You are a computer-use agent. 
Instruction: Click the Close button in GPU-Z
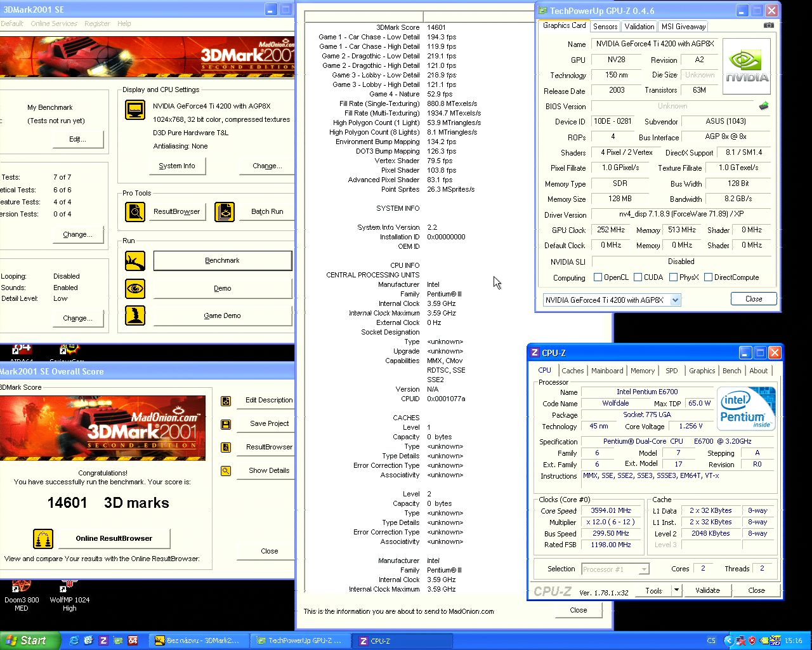754,299
